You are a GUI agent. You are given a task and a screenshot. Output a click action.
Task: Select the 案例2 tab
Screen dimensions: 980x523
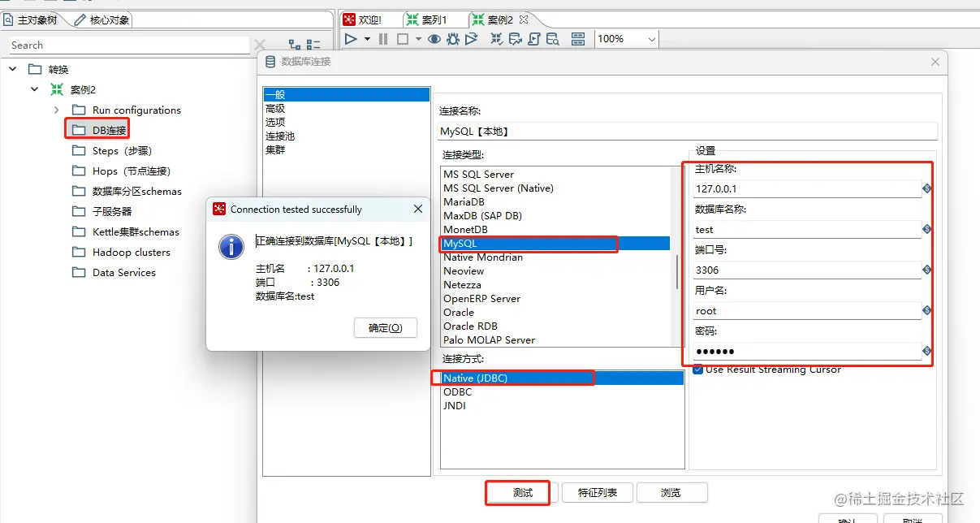[502, 19]
